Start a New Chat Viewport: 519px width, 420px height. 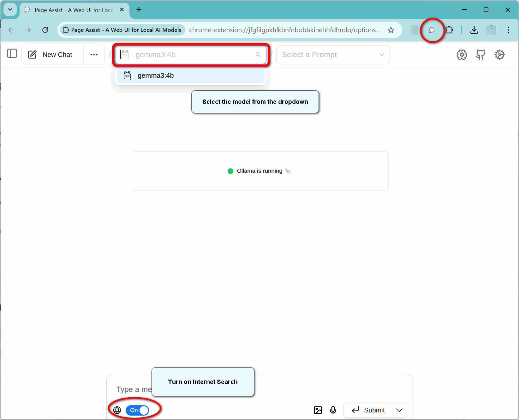[x=52, y=55]
